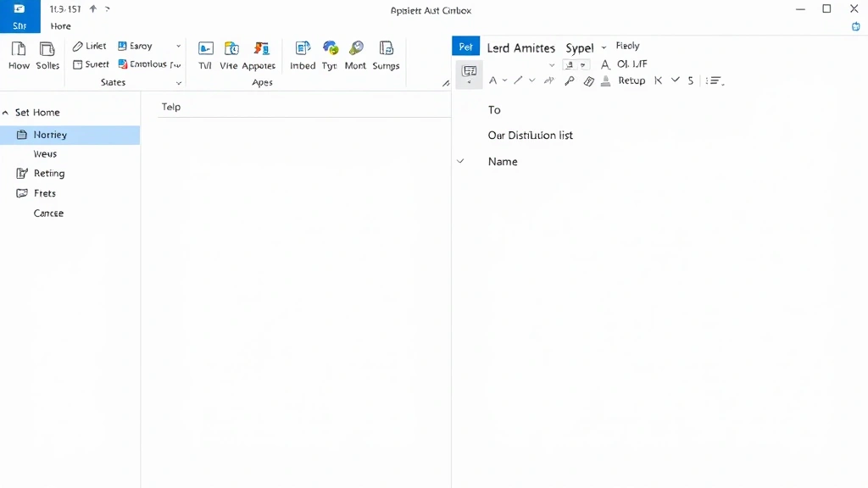Expand the chevron beside Name
Viewport: 868px width, 488px height.
(461, 161)
